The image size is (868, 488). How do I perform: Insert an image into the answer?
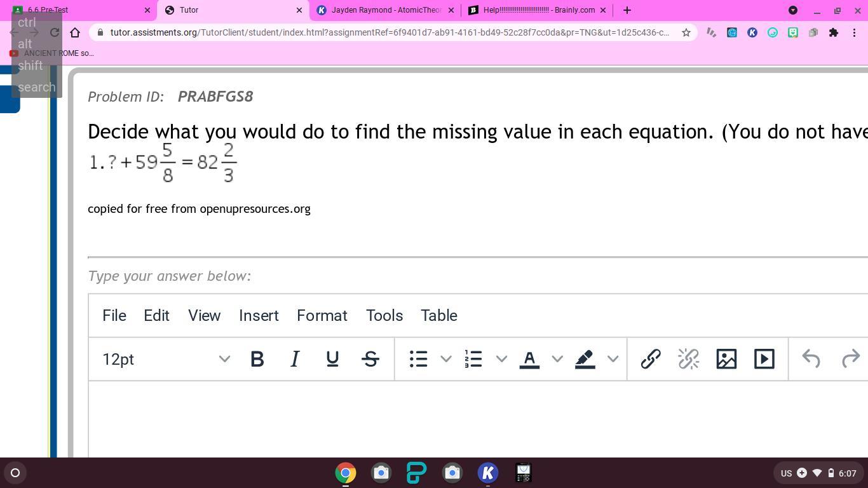click(x=726, y=359)
